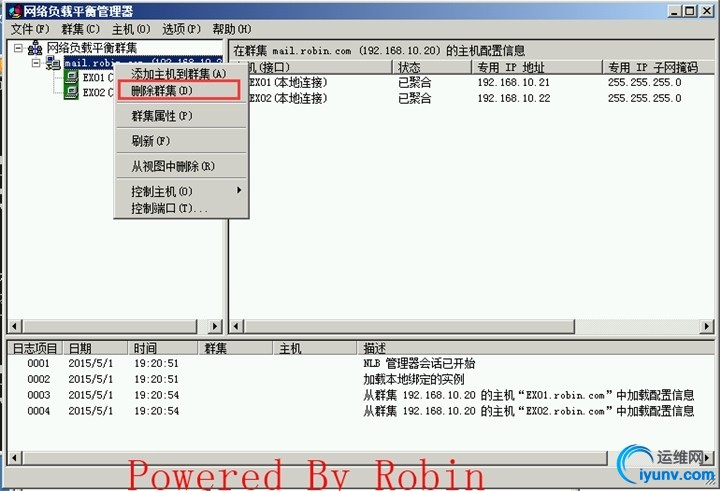The height and width of the screenshot is (491, 720).
Task: Click log pane scrollbar left arrow
Action: [x=14, y=457]
